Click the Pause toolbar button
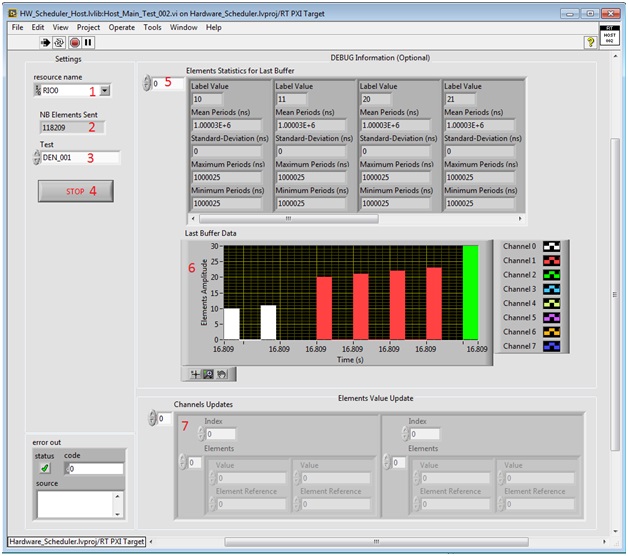Image resolution: width=628 pixels, height=556 pixels. [88, 42]
